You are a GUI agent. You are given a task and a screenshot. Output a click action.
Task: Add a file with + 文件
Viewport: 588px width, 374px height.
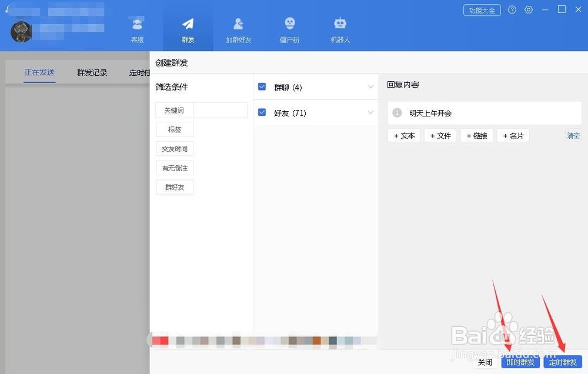(x=440, y=135)
